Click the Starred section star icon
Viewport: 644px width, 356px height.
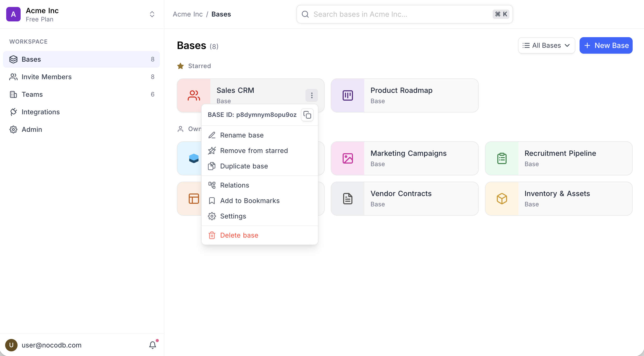[x=180, y=66]
